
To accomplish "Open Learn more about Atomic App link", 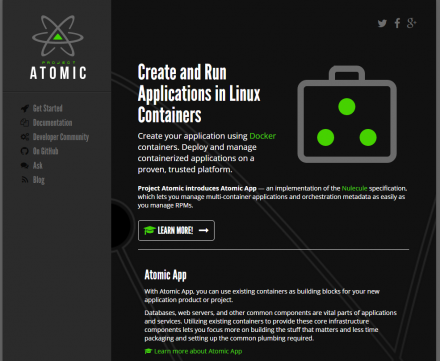I will click(198, 351).
